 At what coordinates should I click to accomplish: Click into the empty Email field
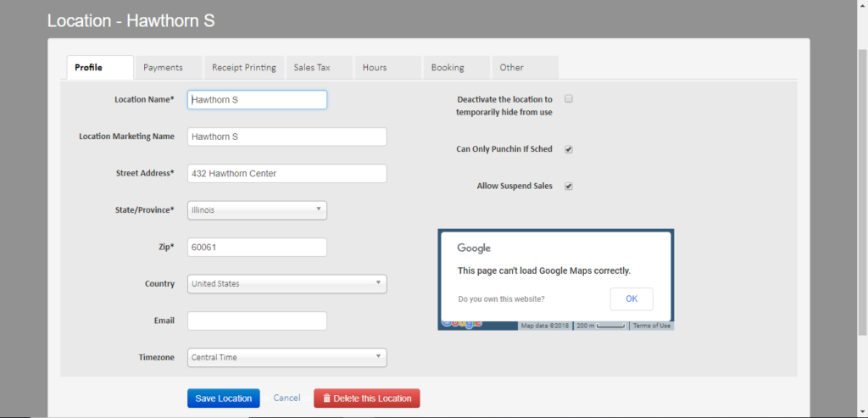257,320
